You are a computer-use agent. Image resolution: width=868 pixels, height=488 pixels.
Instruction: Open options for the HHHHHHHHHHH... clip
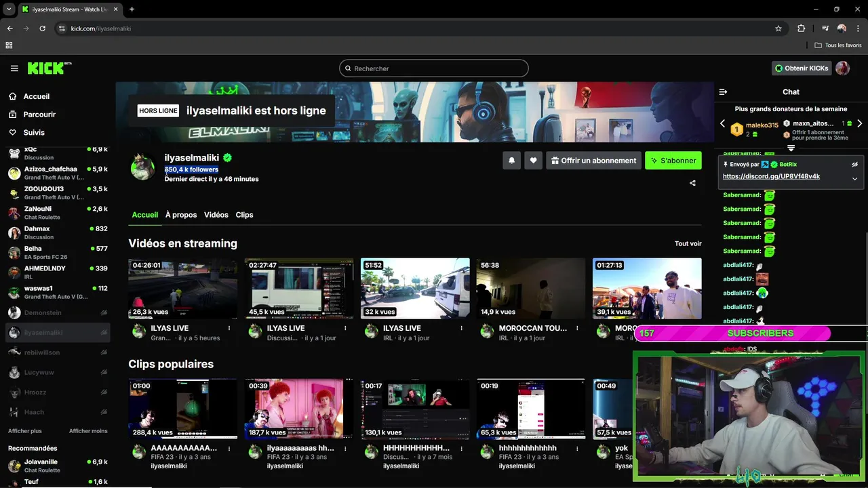[462, 448]
